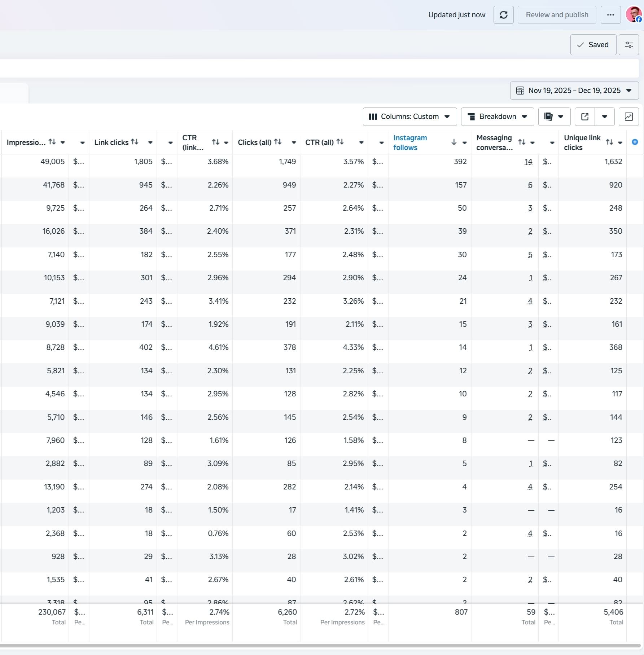The width and height of the screenshot is (644, 655).
Task: Open the export dropdown arrow
Action: pyautogui.click(x=605, y=117)
